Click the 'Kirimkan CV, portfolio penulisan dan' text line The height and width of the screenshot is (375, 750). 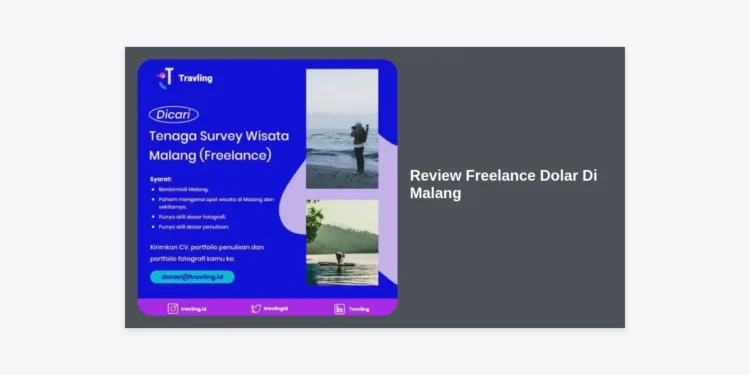(x=207, y=247)
